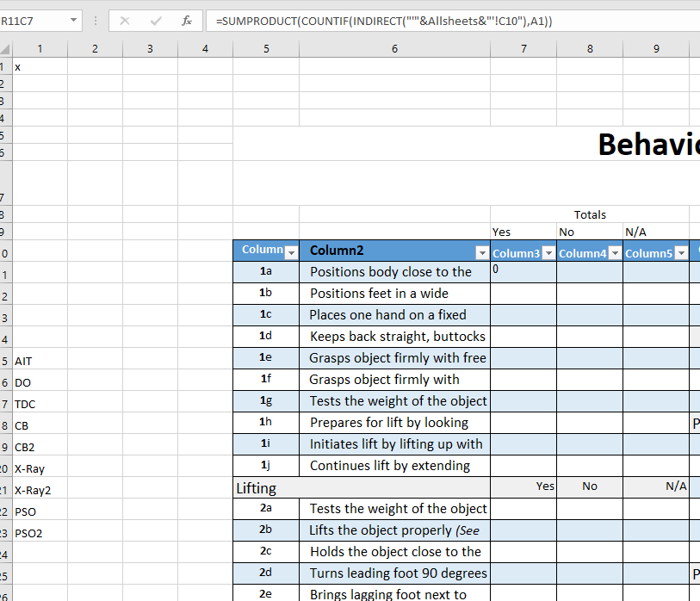Select 'Continues lift by extending' cell
Viewport: 700px width, 601px height.
point(394,465)
